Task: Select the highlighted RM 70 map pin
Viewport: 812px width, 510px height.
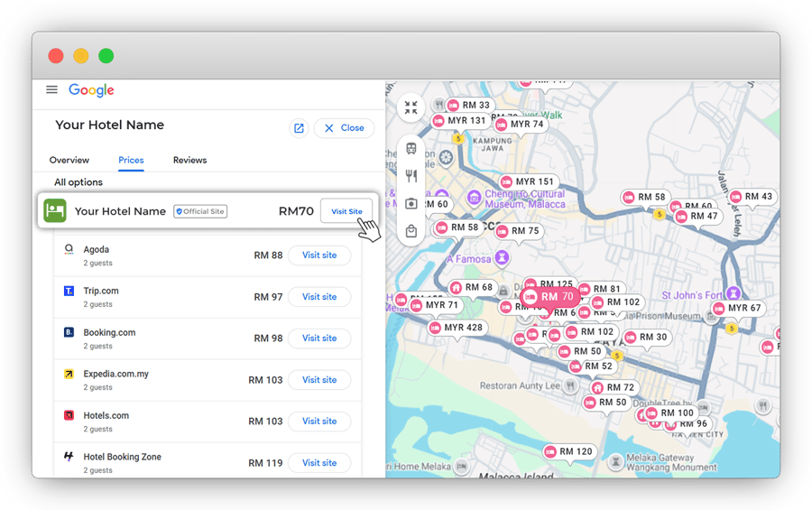Action: click(549, 296)
